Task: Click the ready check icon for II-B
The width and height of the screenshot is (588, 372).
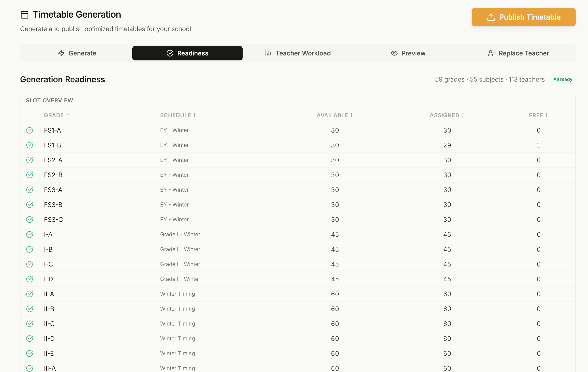Action: tap(30, 309)
